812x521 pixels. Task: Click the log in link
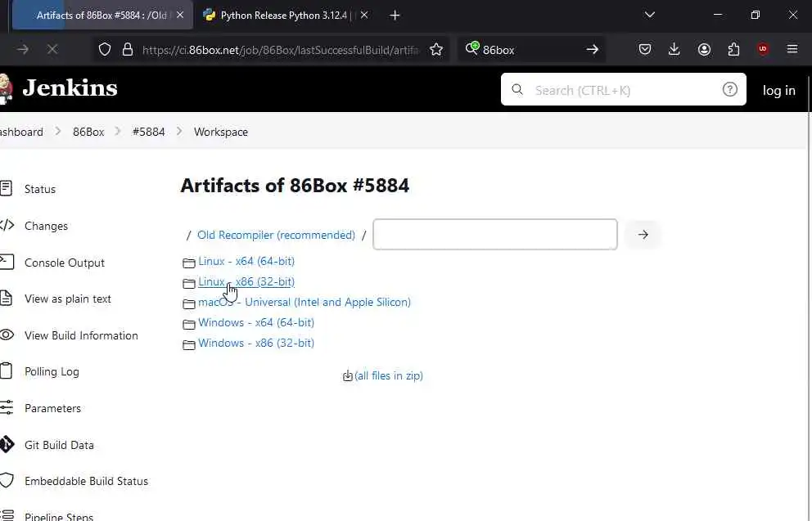pos(779,90)
